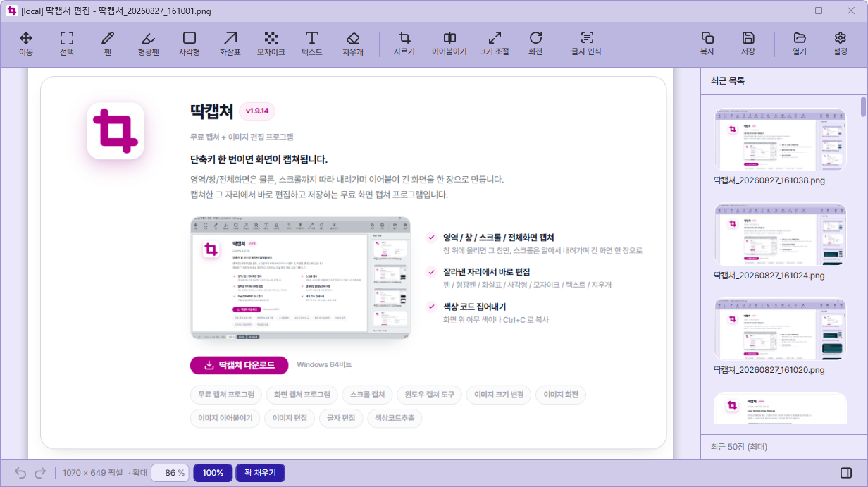868x487 pixels.
Task: Click file name 딱캡쳐_20260827_161038.png
Action: (x=769, y=180)
